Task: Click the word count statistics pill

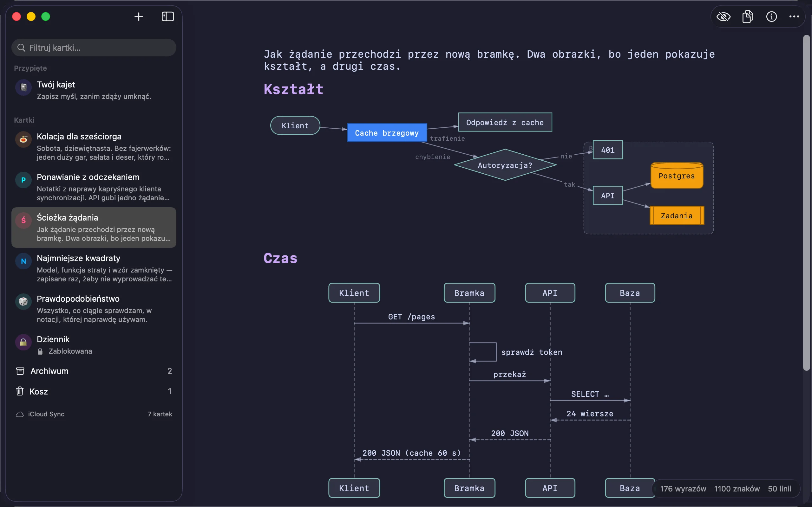Action: pyautogui.click(x=725, y=489)
